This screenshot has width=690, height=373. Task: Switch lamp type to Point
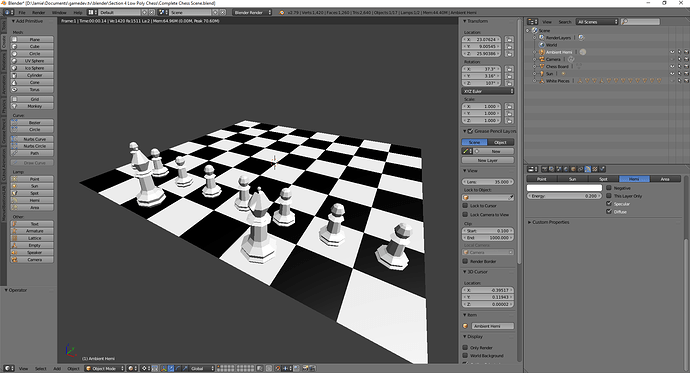[542, 179]
